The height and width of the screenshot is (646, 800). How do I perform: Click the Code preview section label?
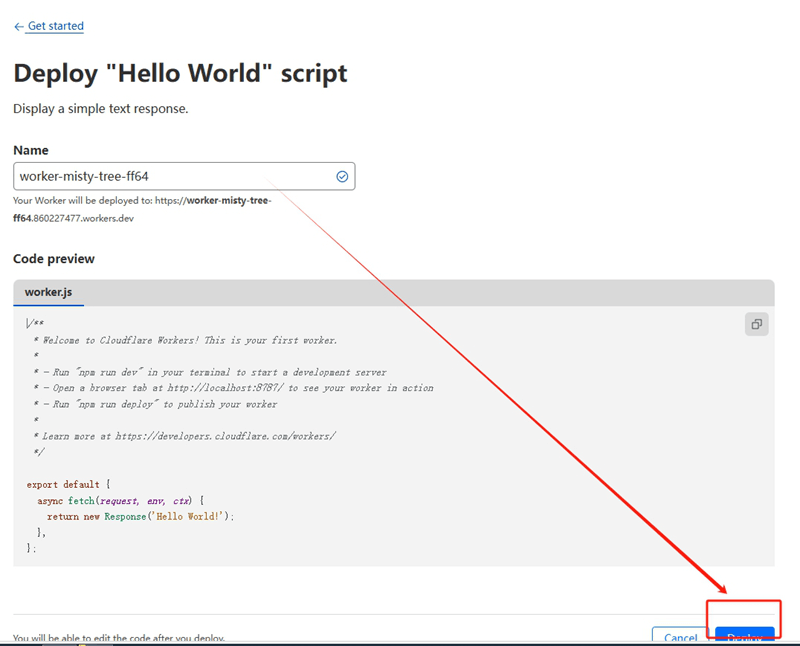pos(54,259)
